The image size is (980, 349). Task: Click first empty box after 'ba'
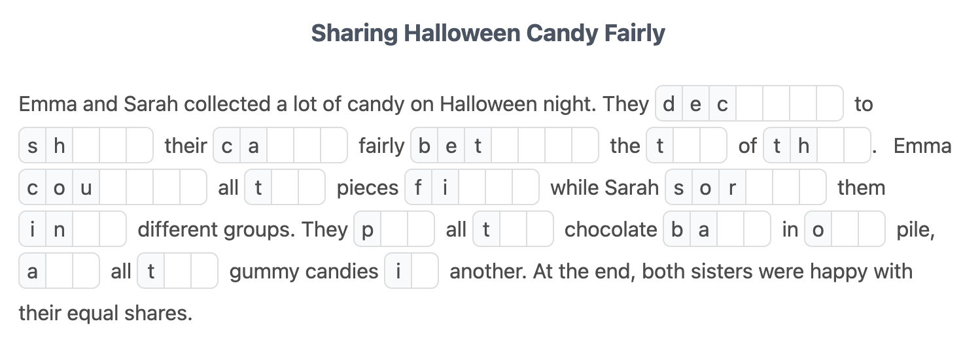[x=730, y=229]
